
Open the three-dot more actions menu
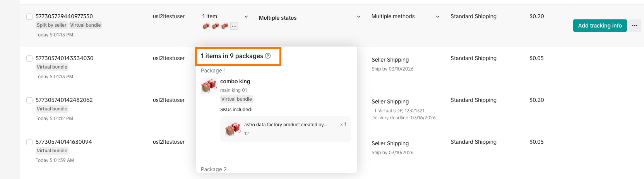pos(635,26)
